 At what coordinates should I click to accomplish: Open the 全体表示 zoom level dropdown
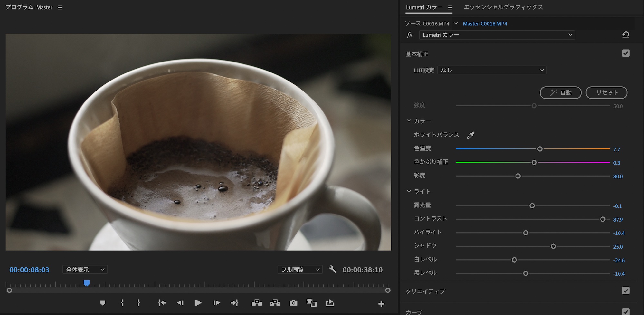(85, 270)
